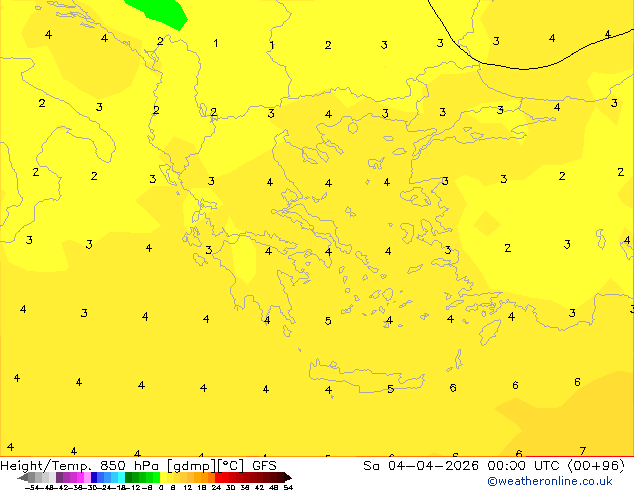Click the left gray arrow of color scale

[x=23, y=477]
